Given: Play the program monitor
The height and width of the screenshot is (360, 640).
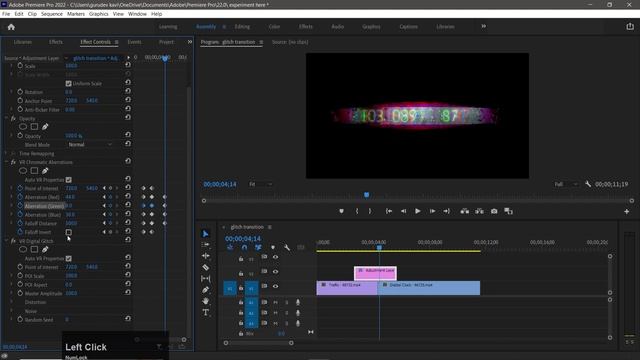Looking at the screenshot, I should point(418,211).
